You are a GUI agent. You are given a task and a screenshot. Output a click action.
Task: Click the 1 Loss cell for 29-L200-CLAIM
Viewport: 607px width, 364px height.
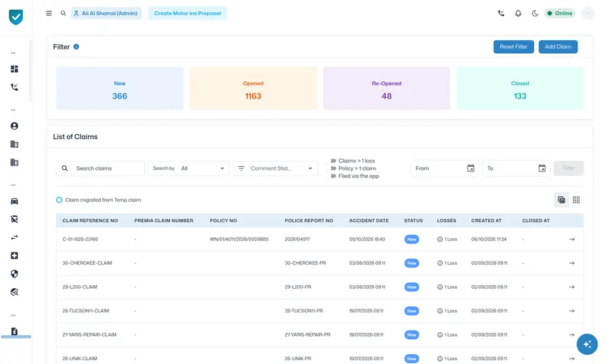447,287
